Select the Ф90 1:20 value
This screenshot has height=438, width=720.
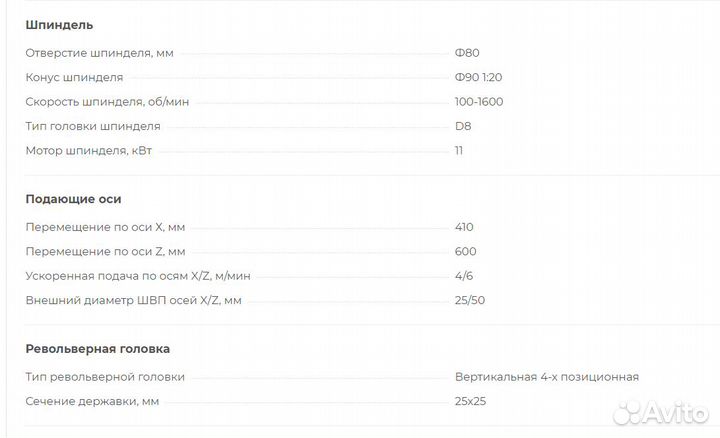(480, 77)
